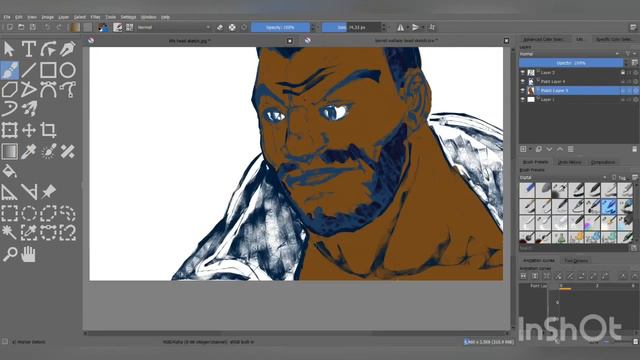Adjust the brush Opacity slider in toolbar
640x360 pixels.
pyautogui.click(x=280, y=27)
